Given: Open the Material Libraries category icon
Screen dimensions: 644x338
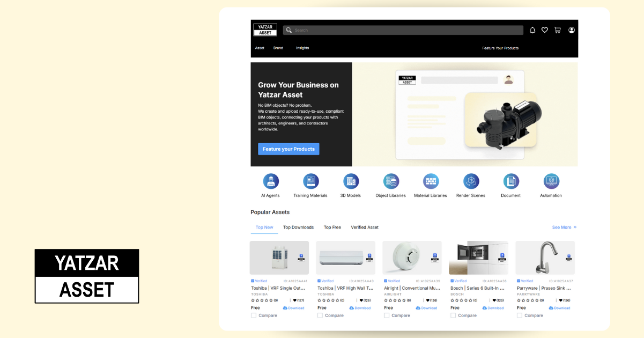Looking at the screenshot, I should point(431,181).
